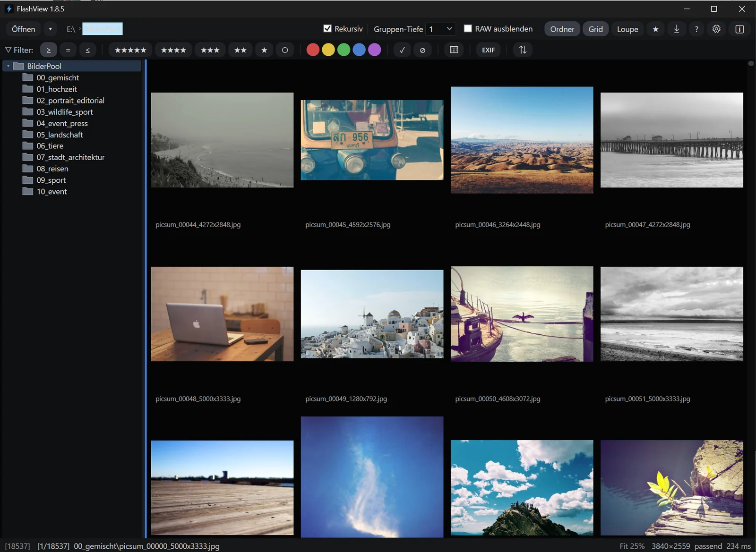
Task: Open folder 03_wildlife_sport
Action: (x=65, y=112)
